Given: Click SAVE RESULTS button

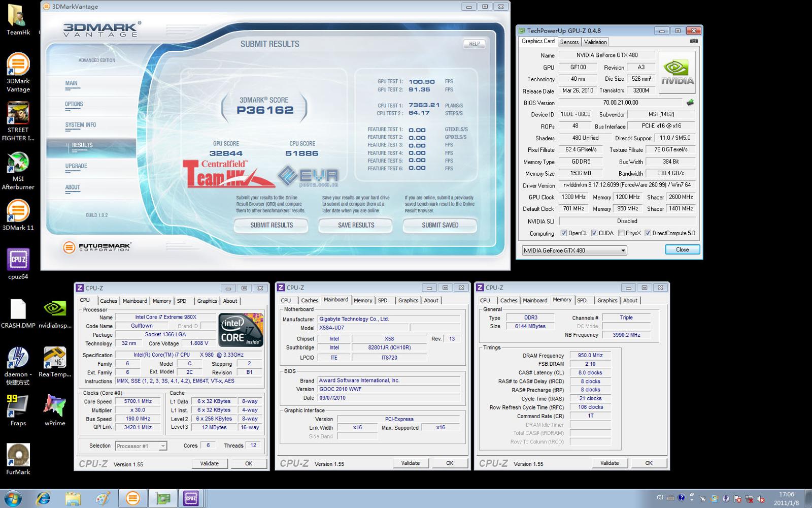Looking at the screenshot, I should [356, 226].
